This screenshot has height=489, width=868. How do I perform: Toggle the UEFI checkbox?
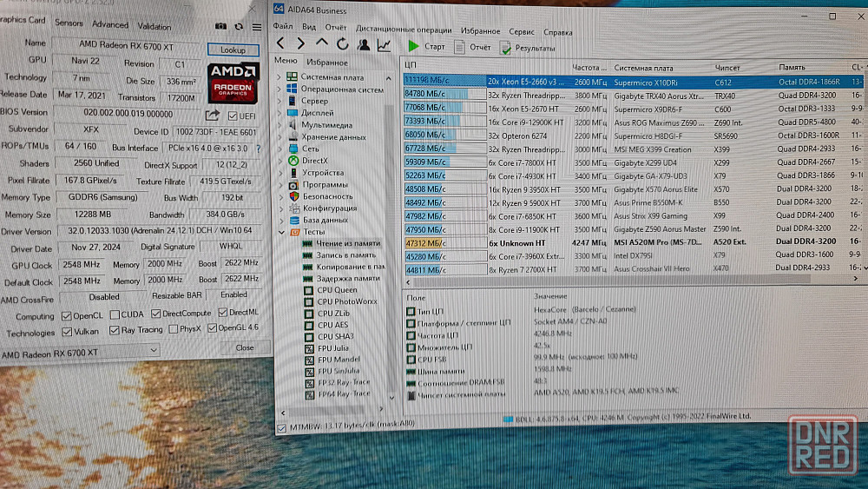(x=232, y=116)
